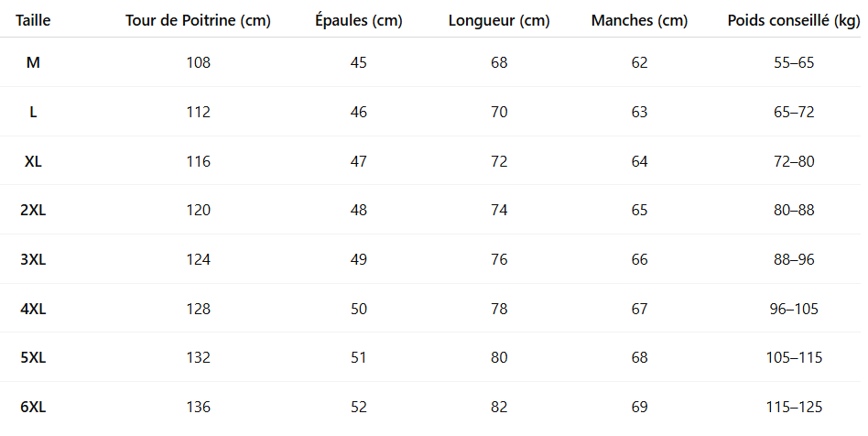Click weight range 96–105 cell
868x436 pixels.
tap(793, 310)
